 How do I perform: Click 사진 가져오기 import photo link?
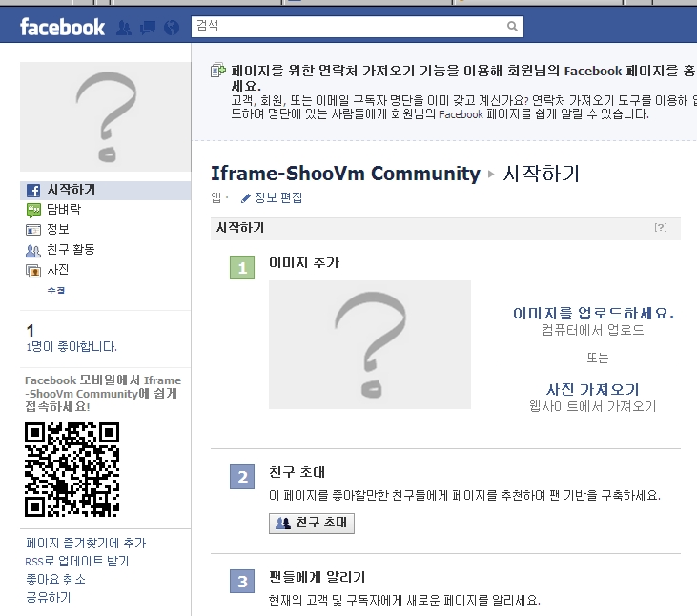(592, 390)
